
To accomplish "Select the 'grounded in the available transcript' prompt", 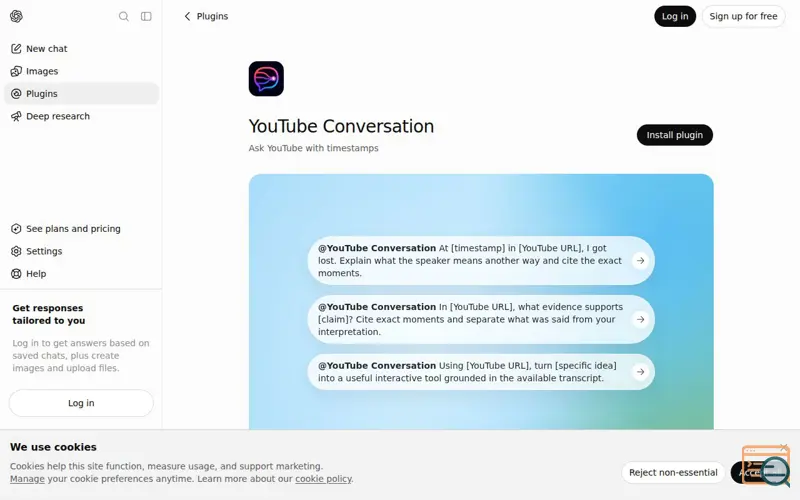I will 481,372.
